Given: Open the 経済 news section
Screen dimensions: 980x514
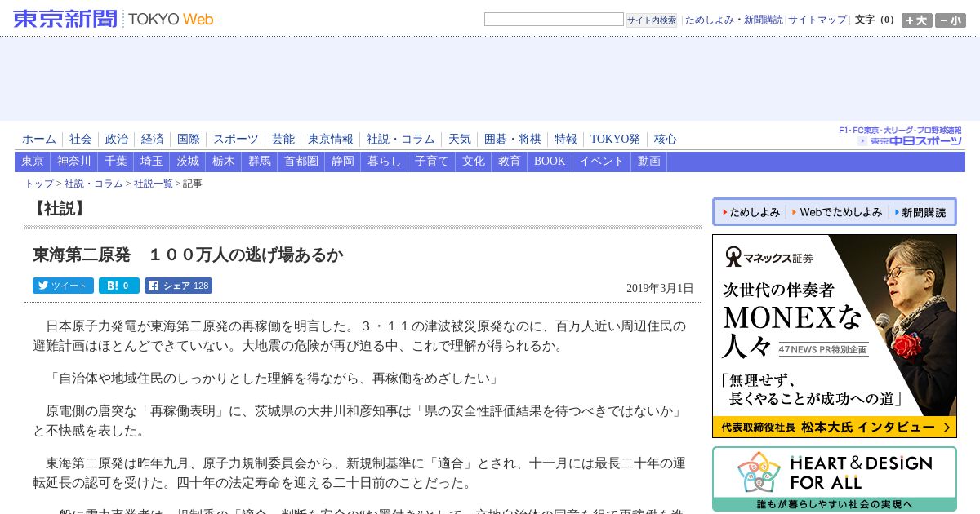Looking at the screenshot, I should (x=152, y=140).
